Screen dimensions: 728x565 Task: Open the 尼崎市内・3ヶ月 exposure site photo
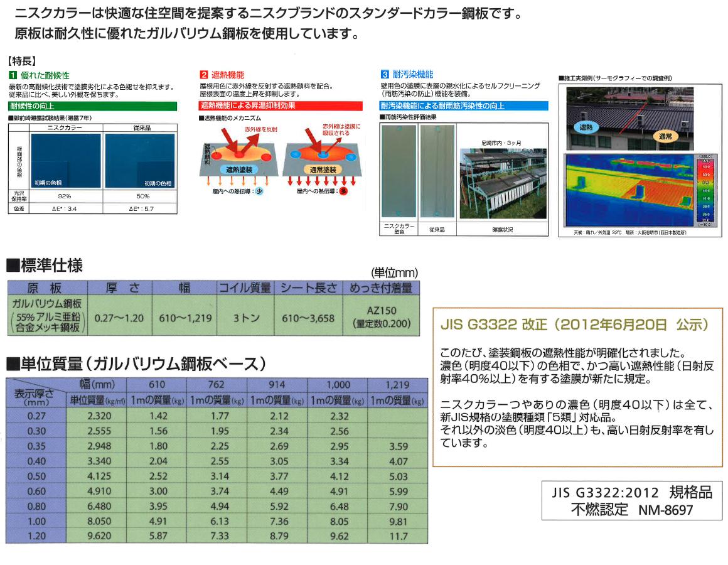(x=503, y=183)
